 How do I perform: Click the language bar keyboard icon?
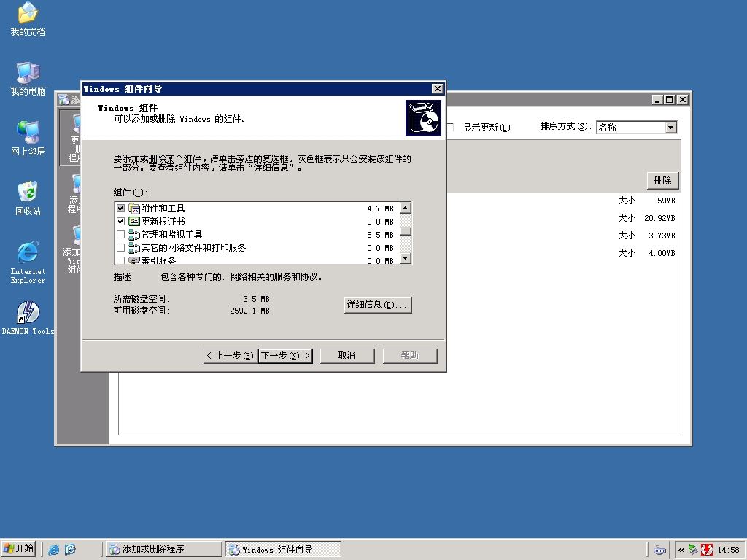659,550
